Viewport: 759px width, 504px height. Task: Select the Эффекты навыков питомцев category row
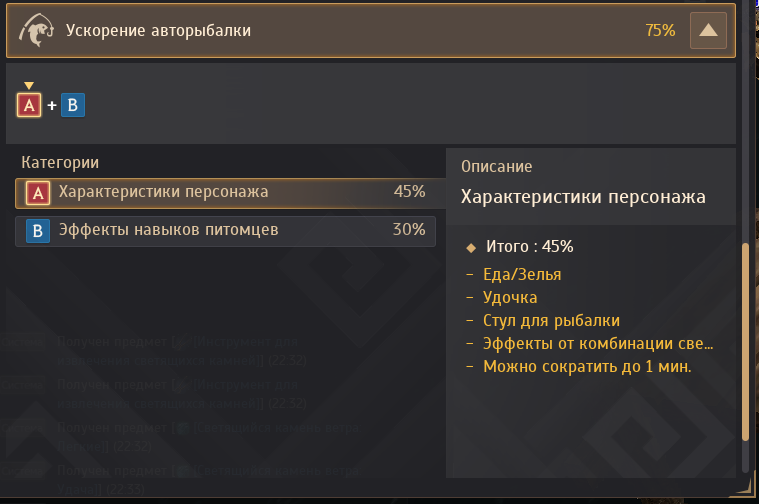pyautogui.click(x=225, y=231)
